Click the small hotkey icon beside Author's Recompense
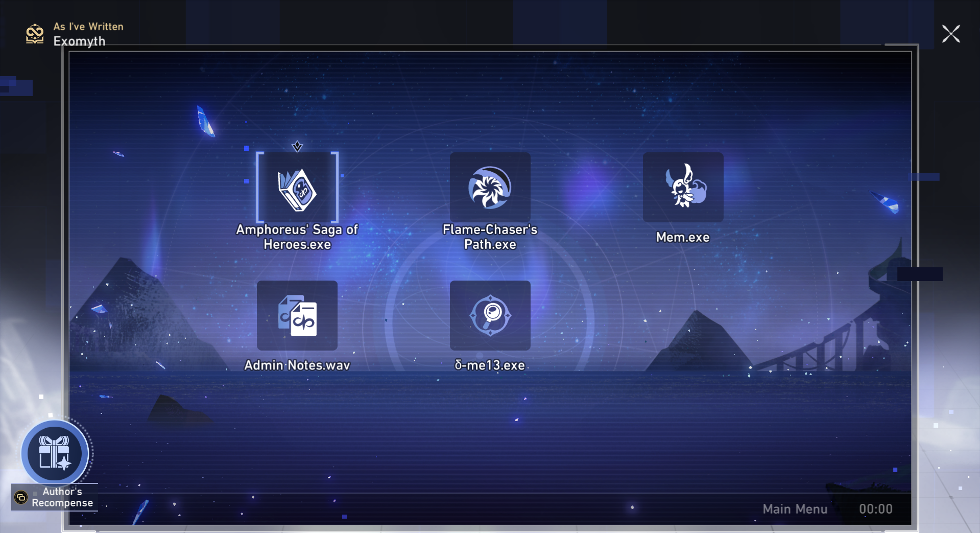Viewport: 980px width, 533px height. point(21,497)
